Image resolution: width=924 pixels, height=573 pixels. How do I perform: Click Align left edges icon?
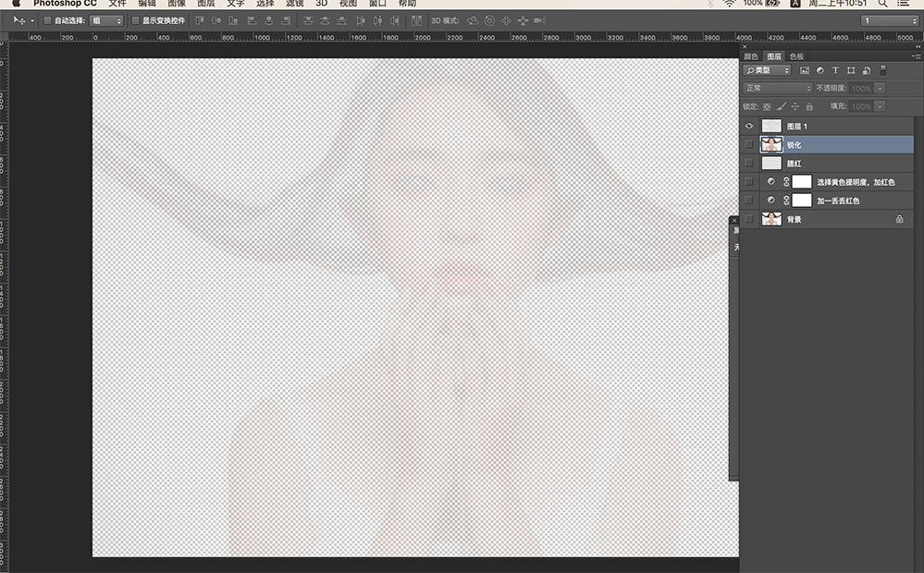pos(252,20)
